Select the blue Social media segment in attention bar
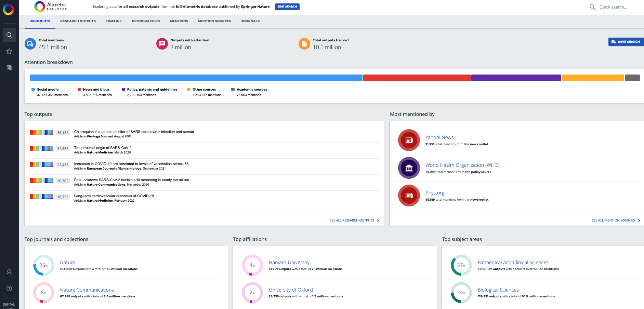 pyautogui.click(x=196, y=78)
